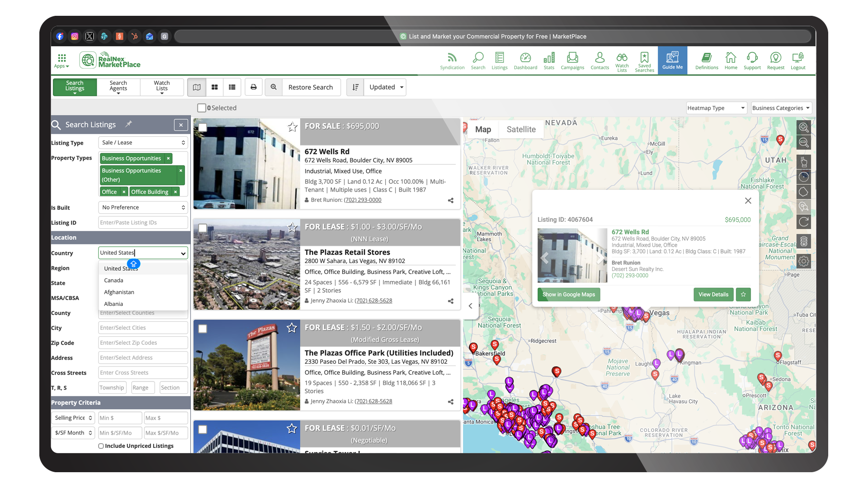Open the Saved Searches bookmark icon

click(x=644, y=61)
